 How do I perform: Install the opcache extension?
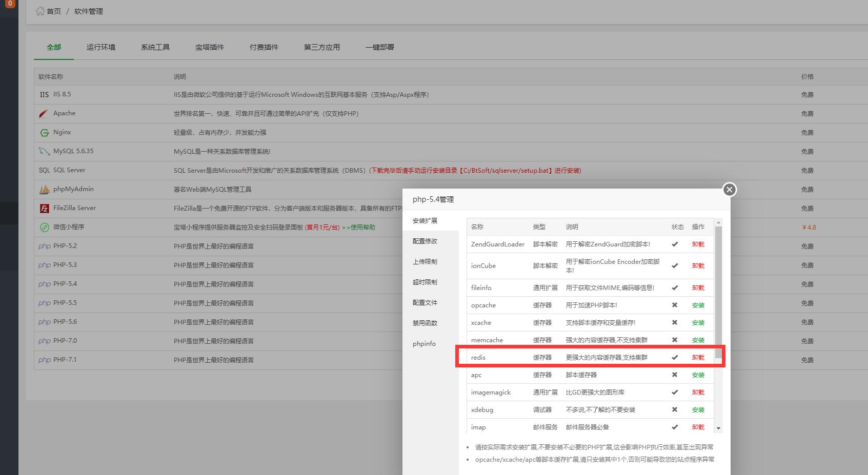tap(698, 305)
